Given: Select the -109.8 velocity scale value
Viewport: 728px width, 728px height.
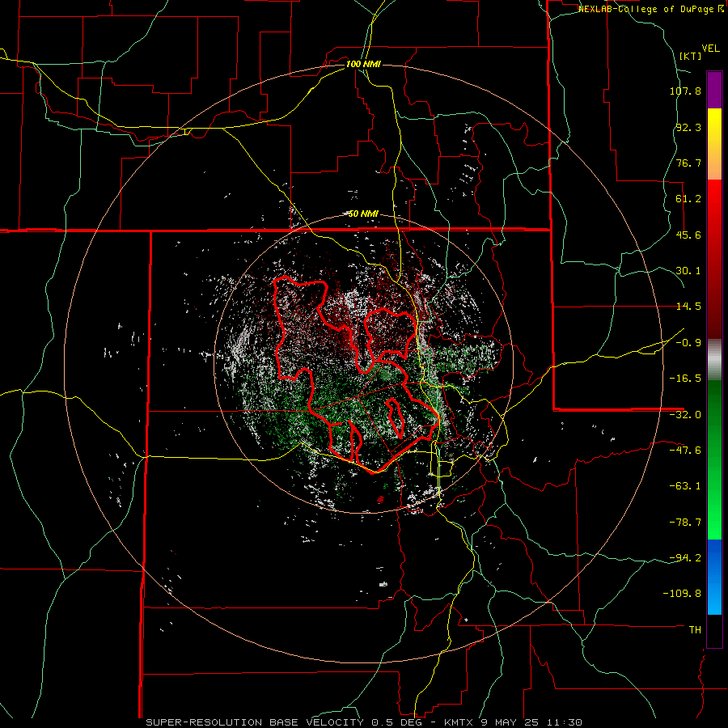Looking at the screenshot, I should [x=682, y=594].
